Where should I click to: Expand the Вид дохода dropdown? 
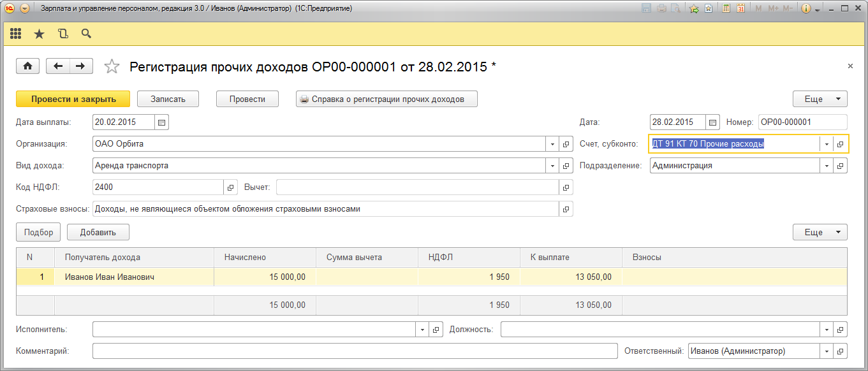coord(552,166)
